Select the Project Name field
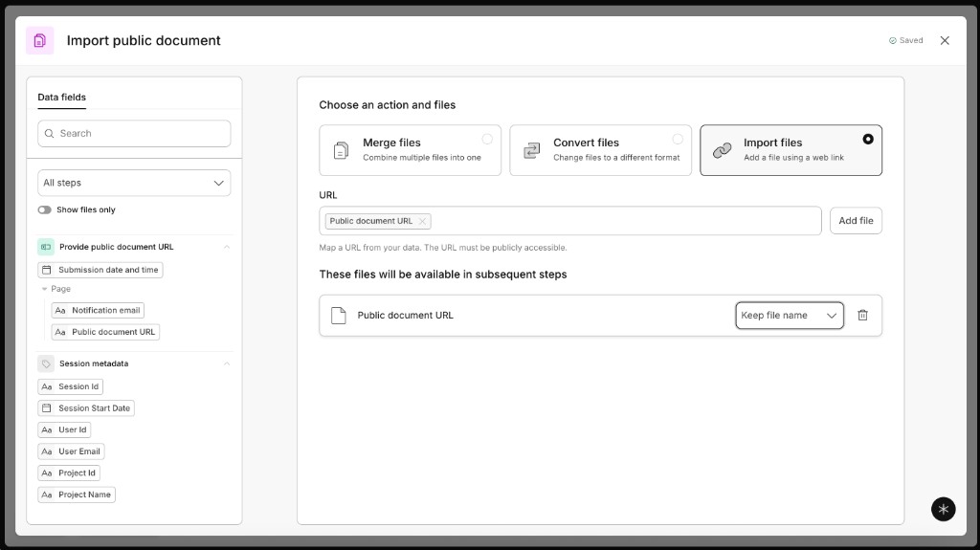 click(x=77, y=495)
